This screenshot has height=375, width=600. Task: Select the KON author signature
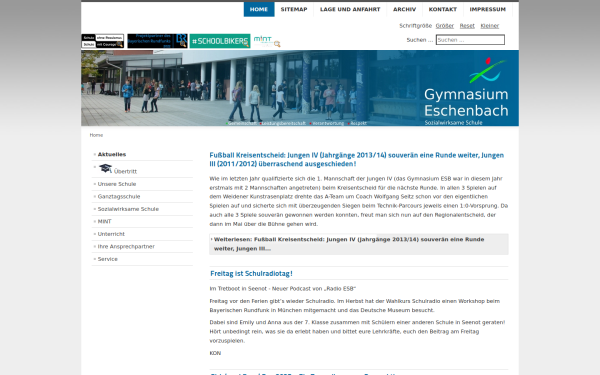pyautogui.click(x=215, y=353)
